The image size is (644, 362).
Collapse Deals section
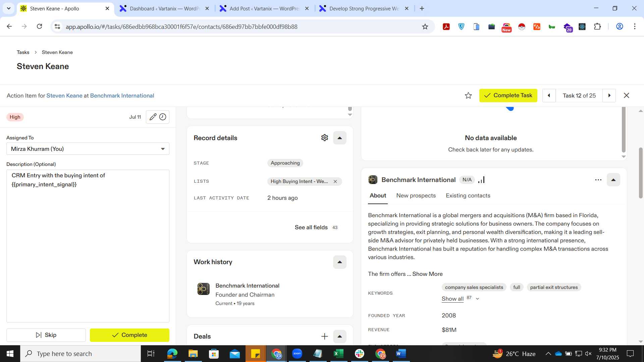(339, 336)
